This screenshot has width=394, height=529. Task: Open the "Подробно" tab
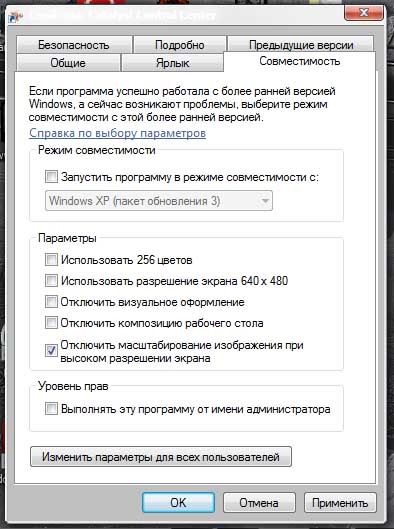pos(179,45)
